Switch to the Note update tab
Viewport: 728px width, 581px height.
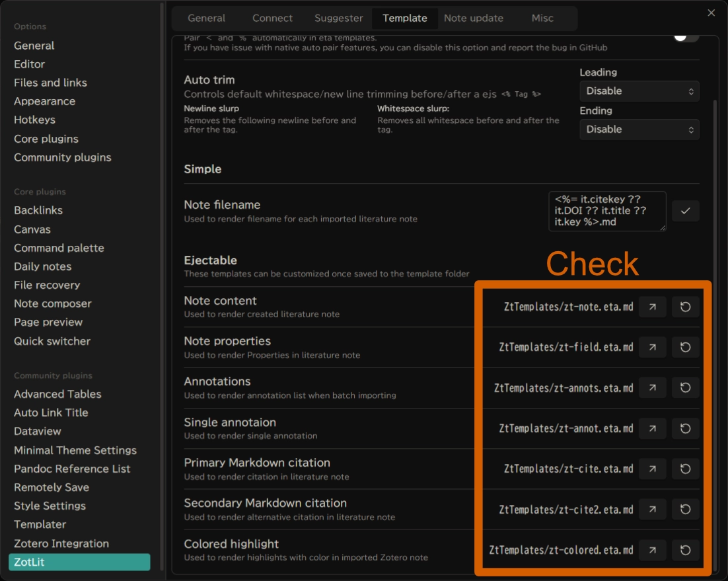pos(473,18)
